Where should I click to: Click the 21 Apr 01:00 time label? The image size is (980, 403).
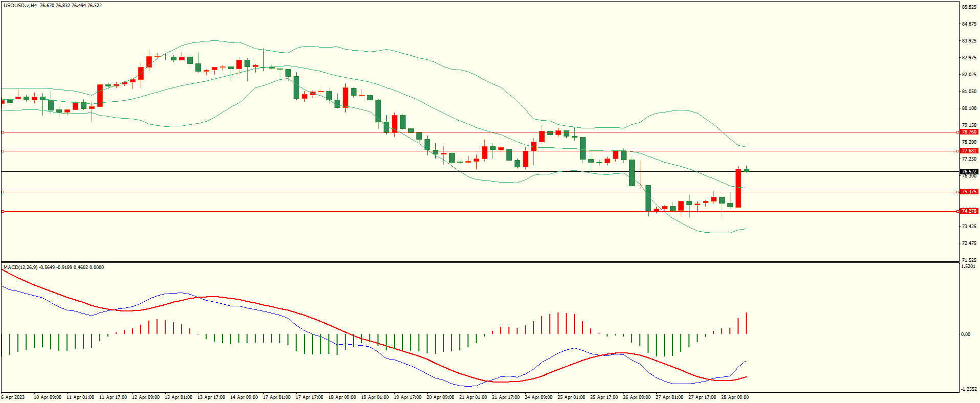[x=473, y=397]
